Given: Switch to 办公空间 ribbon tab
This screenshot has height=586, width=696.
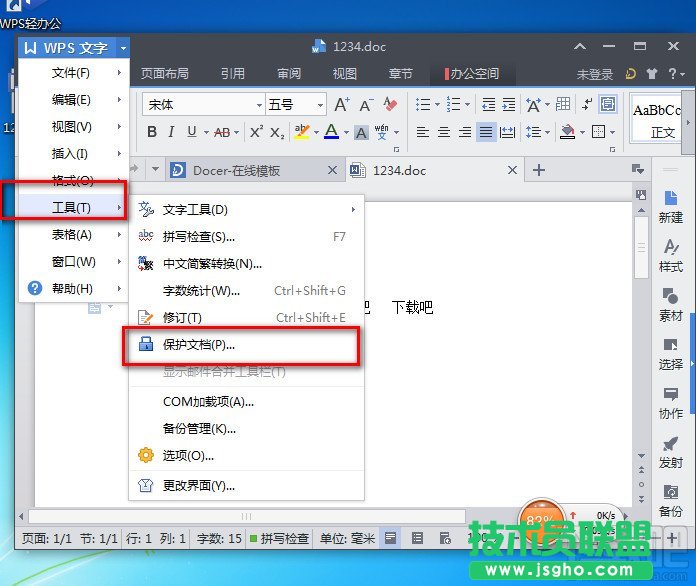Looking at the screenshot, I should [x=472, y=74].
